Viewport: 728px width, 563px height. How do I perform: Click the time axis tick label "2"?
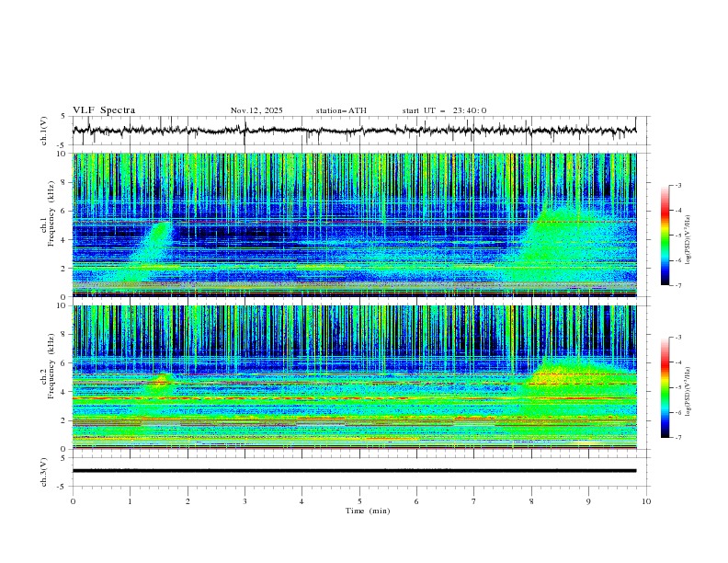[188, 501]
